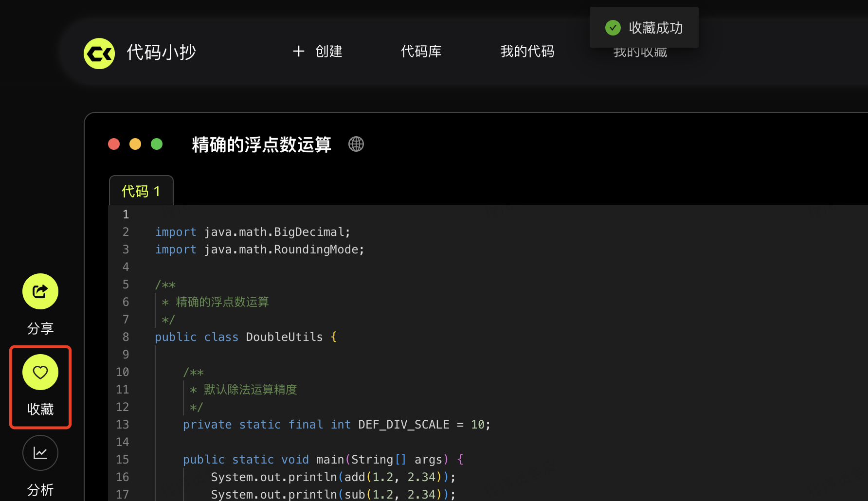Toggle the heart favorite button
Viewport: 868px width, 501px height.
[x=40, y=372]
